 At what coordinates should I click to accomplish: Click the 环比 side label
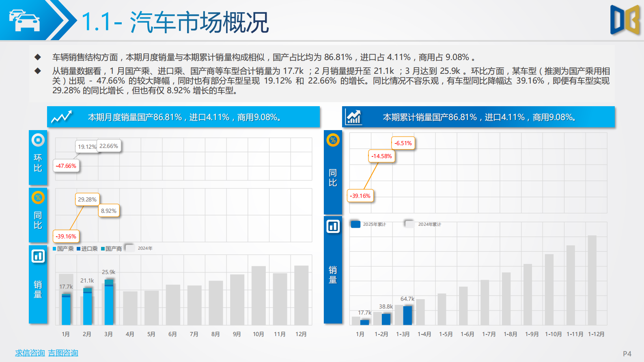pos(38,163)
